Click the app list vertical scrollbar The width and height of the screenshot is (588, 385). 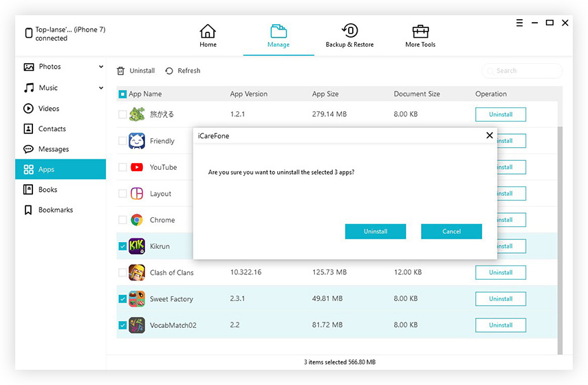tap(559, 206)
